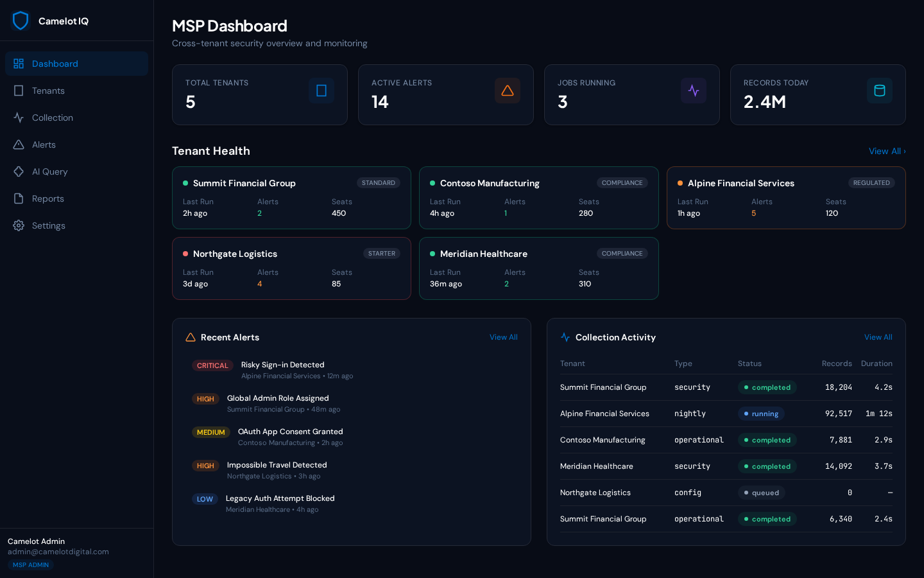Screen dimensions: 924x578
Task: Click the admin@camelotdigital.com email address
Action: [58, 552]
